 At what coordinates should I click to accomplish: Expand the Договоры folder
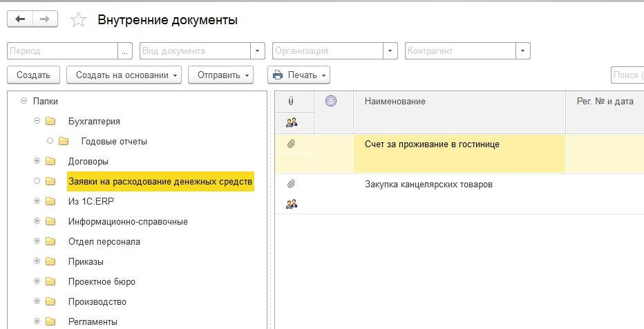click(x=37, y=161)
